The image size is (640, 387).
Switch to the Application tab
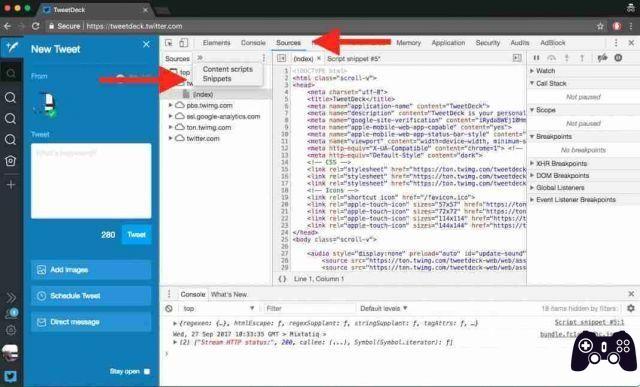click(448, 43)
